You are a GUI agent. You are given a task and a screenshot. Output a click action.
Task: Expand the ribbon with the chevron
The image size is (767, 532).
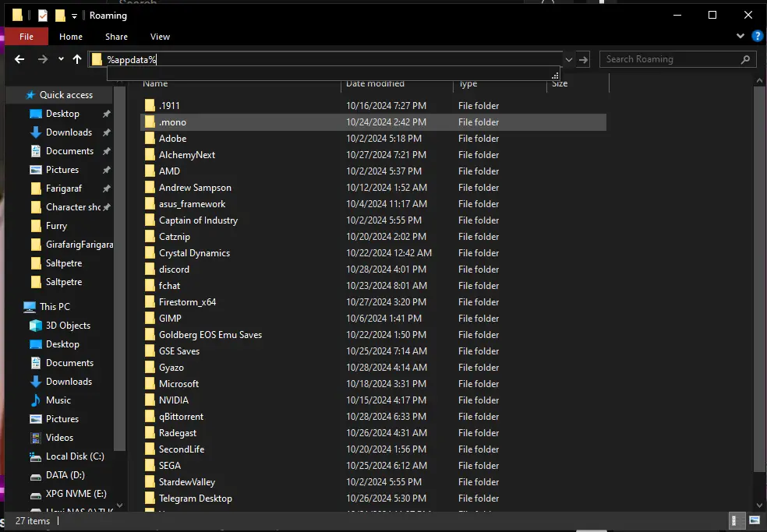point(740,36)
